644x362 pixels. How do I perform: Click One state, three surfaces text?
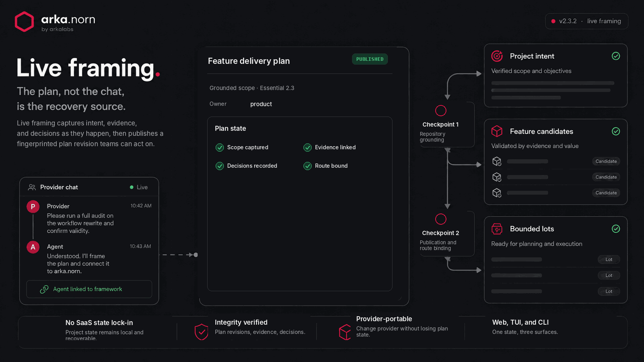[x=525, y=332]
